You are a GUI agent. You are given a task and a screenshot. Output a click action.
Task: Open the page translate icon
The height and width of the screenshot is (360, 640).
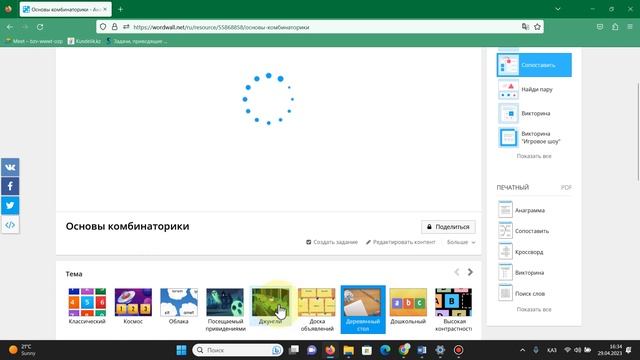(525, 27)
